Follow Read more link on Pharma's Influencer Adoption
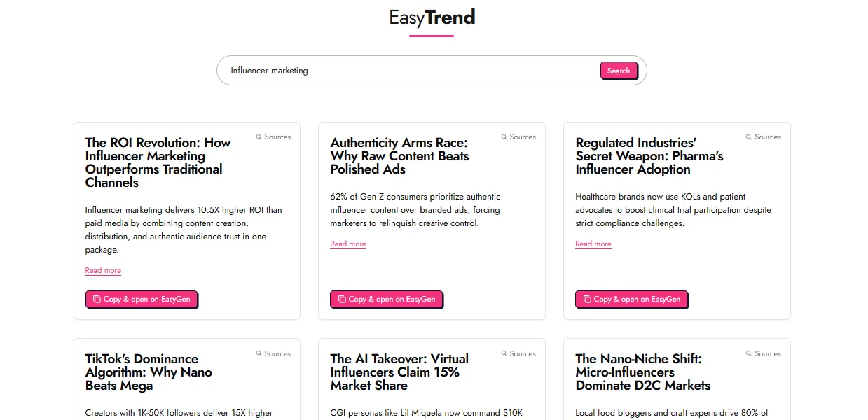868x420 pixels. (593, 244)
